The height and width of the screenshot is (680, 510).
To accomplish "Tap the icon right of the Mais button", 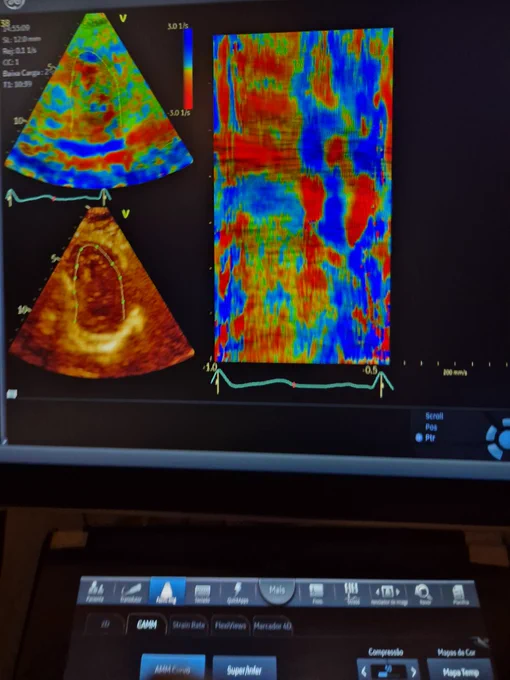I will (x=317, y=594).
